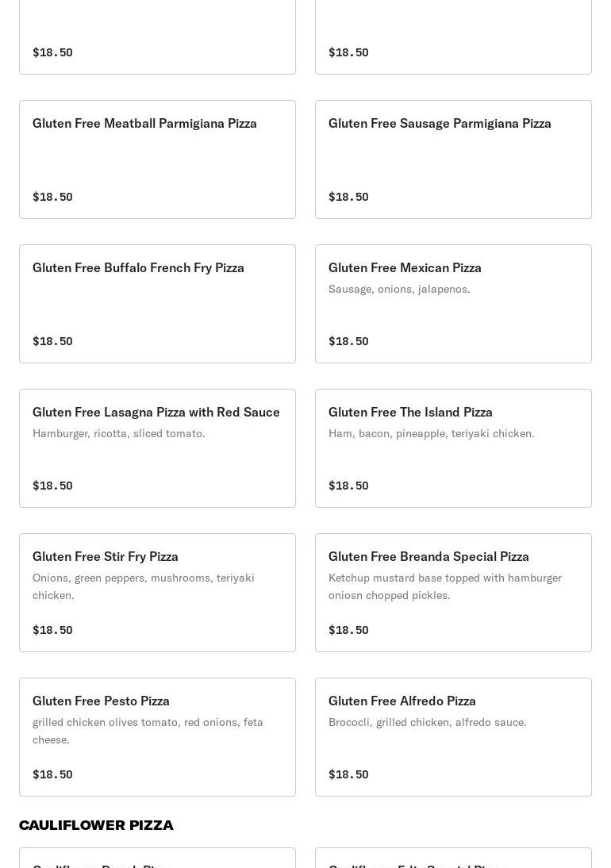The height and width of the screenshot is (868, 611).
Task: Click price of Gluten Free Pesto Pizza
Action: pos(52,775)
